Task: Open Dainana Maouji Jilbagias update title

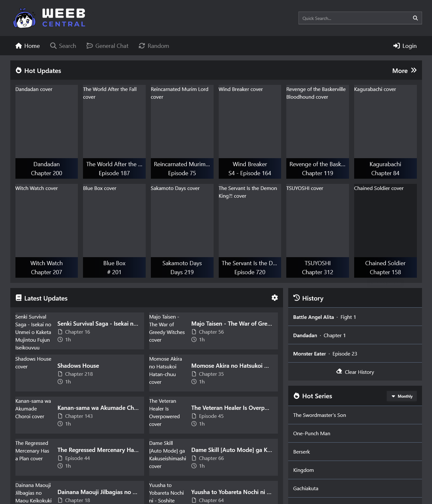Action: pyautogui.click(x=97, y=492)
